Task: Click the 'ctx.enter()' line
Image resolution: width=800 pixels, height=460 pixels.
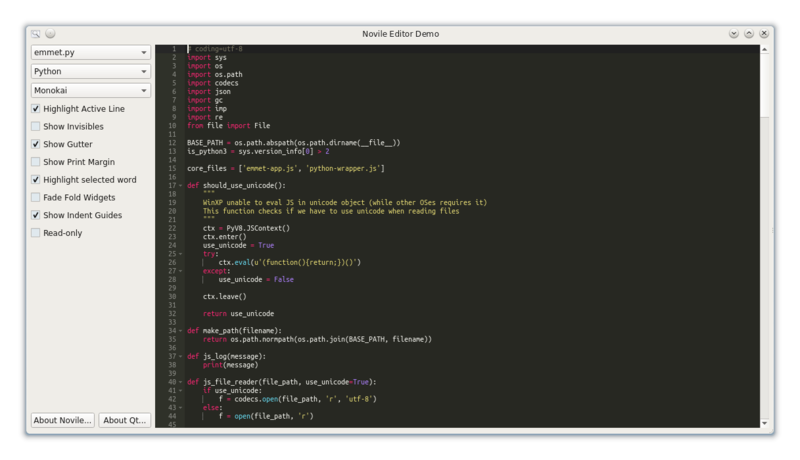Action: pos(224,237)
